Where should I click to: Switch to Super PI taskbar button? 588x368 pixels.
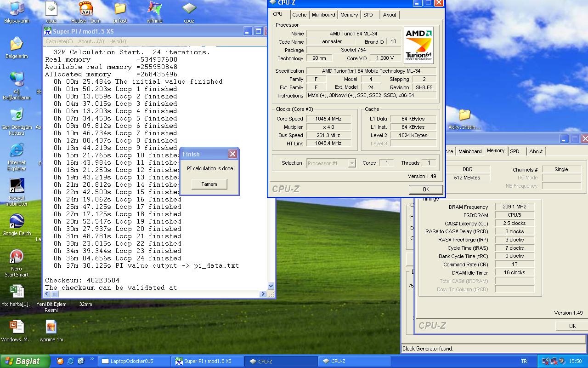208,361
